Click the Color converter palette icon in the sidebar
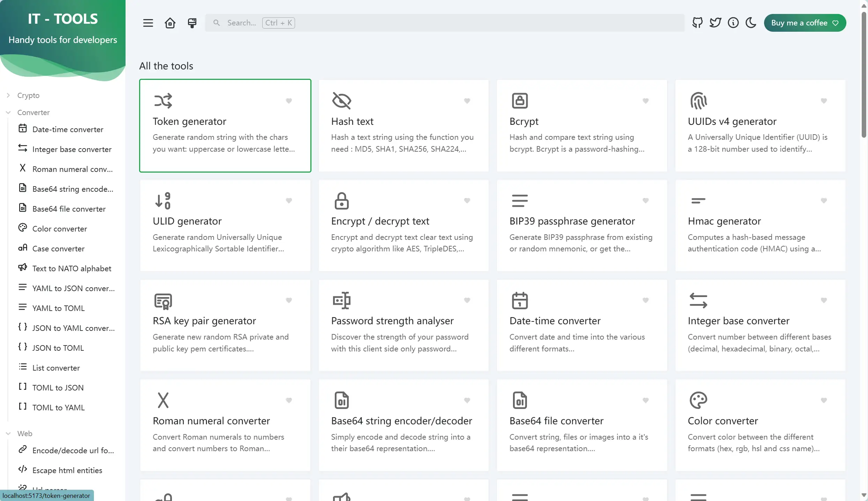This screenshot has height=501, width=868. [23, 228]
